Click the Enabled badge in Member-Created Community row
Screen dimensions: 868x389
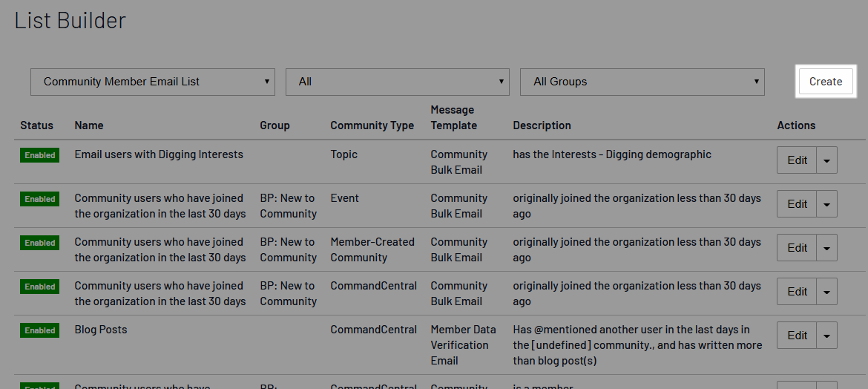(x=40, y=243)
